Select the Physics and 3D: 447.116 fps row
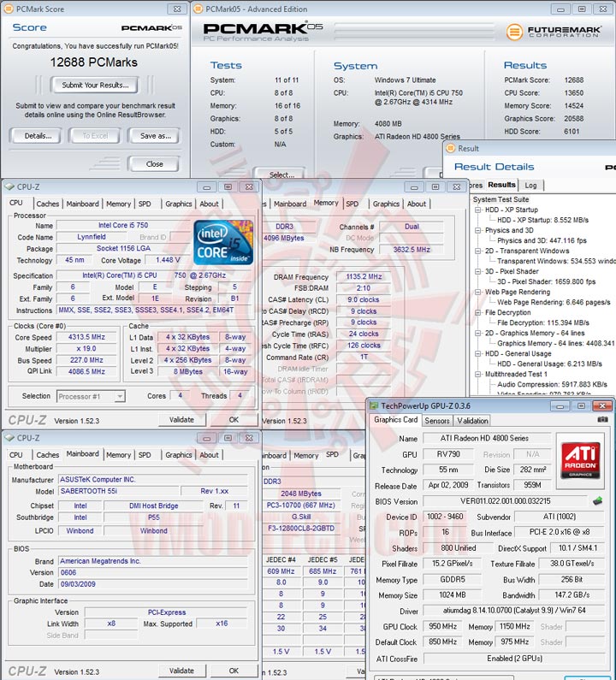616x680 pixels. (x=542, y=240)
